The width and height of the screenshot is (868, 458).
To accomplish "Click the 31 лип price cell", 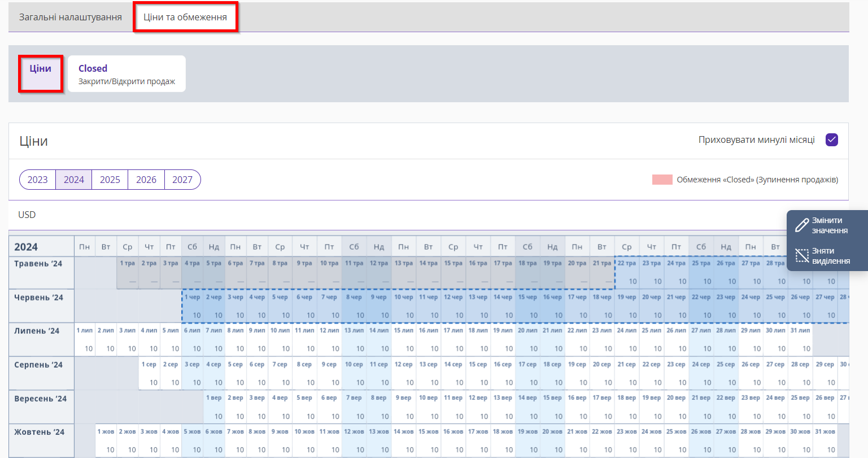I will point(800,339).
